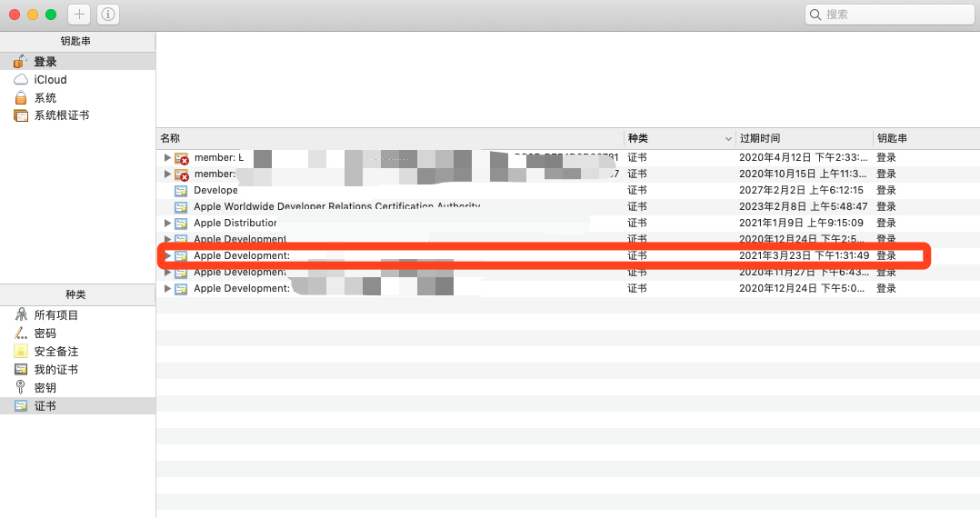Click certificate icon of highlighted Apple Development row
Viewport: 980px width, 518px height.
pyautogui.click(x=181, y=255)
